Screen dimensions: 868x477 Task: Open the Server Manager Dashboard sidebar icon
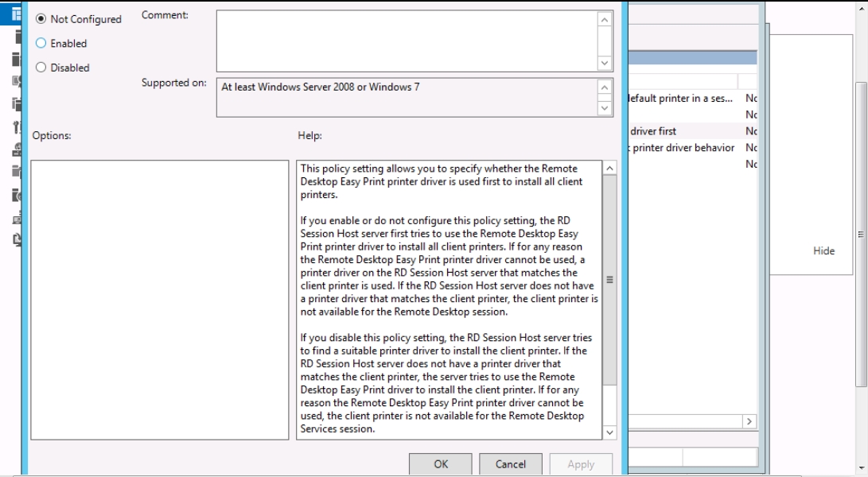[x=16, y=14]
